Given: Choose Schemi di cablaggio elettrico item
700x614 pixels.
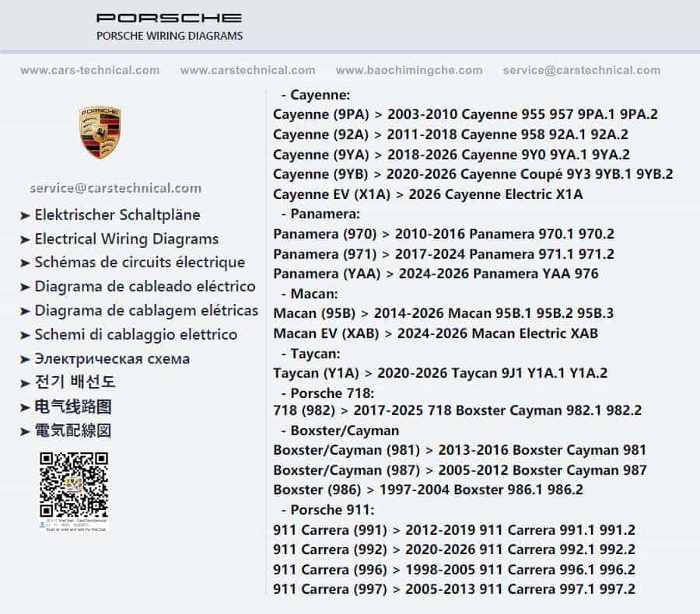Looking at the screenshot, I should point(135,335).
